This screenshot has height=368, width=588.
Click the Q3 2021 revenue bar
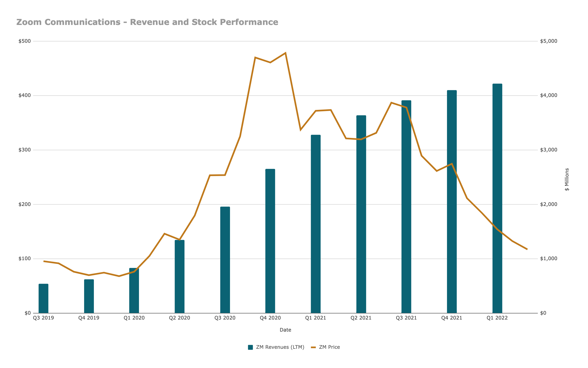[406, 207]
